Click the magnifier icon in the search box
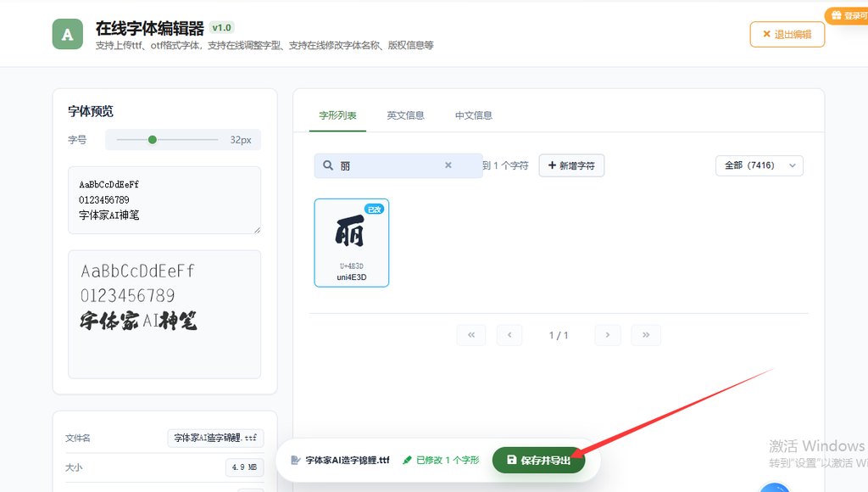Viewport: 868px width, 492px height. (x=328, y=165)
